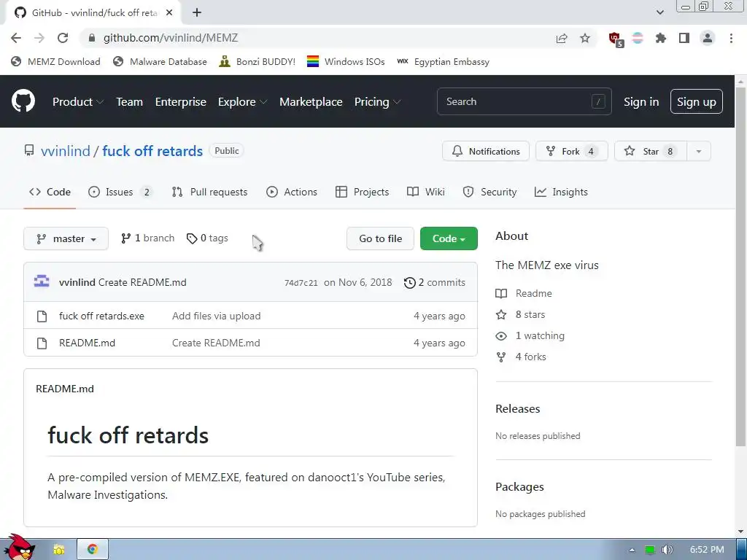Click the file icon beside README.md row
The image size is (747, 560).
(42, 343)
